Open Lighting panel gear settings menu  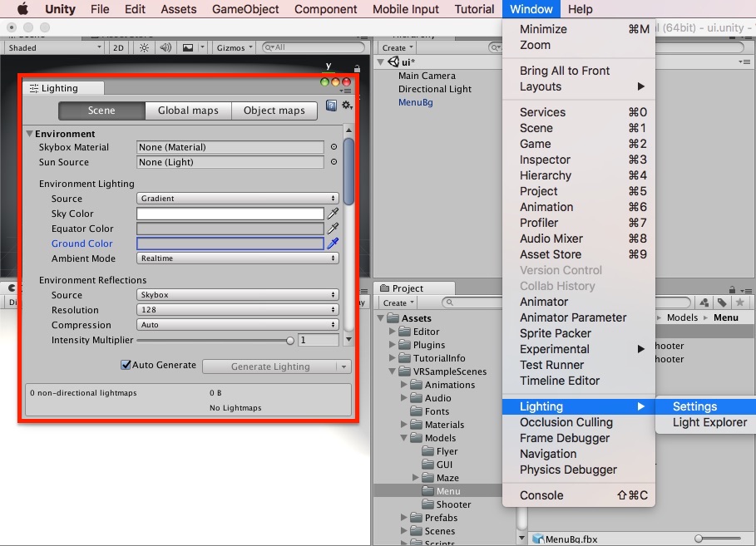(347, 106)
